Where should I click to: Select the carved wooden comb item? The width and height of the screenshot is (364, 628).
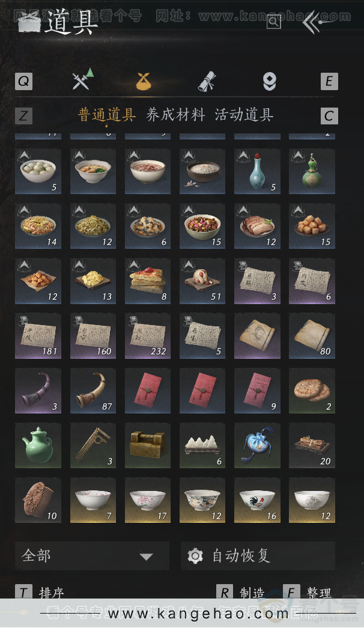point(38,500)
